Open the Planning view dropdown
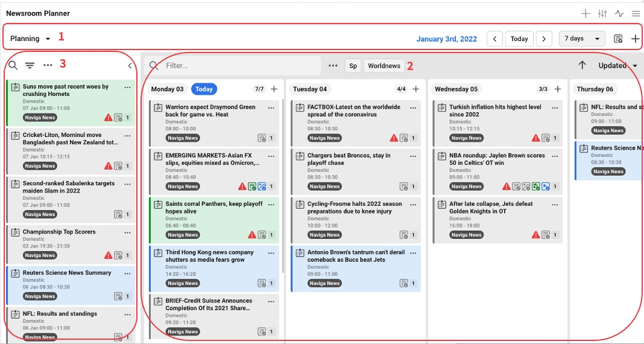 30,39
